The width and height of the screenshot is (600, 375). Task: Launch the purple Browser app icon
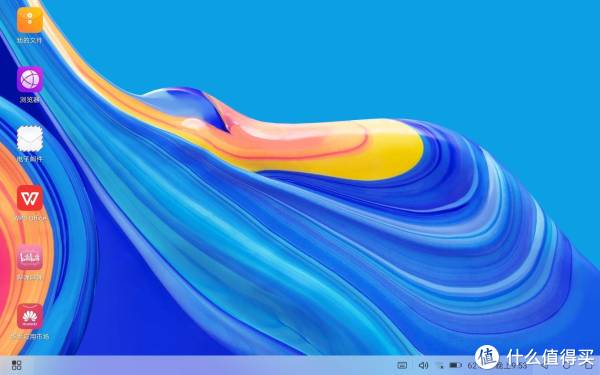click(30, 80)
